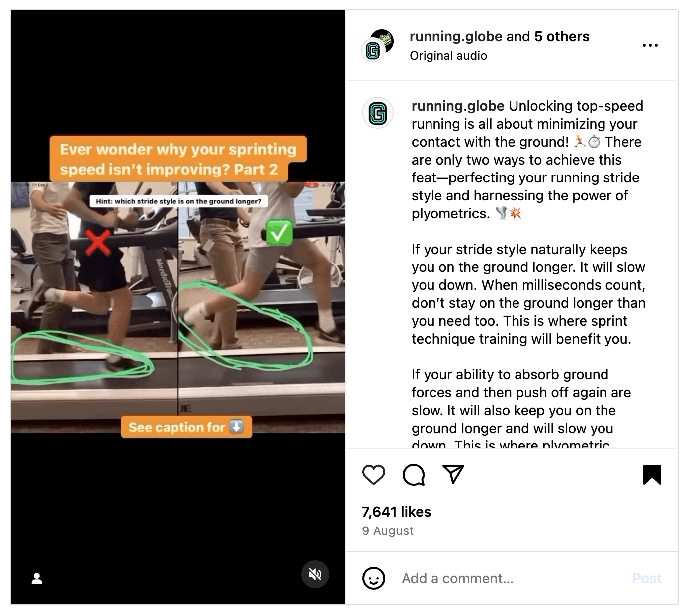Open the 9 August post date link
Image resolution: width=689 pixels, height=616 pixels.
pos(388,531)
